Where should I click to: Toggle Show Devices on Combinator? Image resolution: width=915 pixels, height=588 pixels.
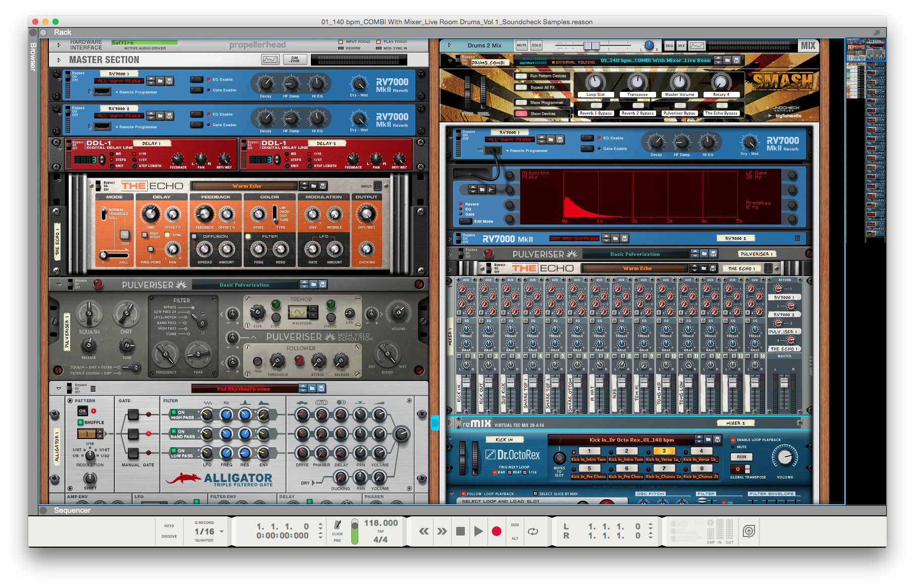521,114
